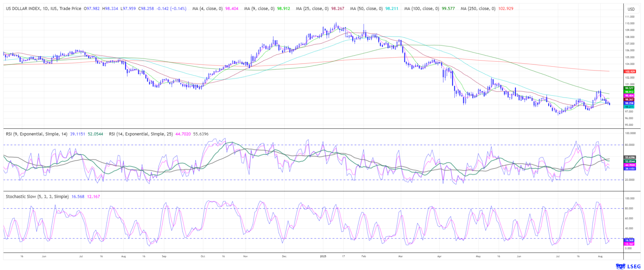Image resolution: width=644 pixels, height=270 pixels.
Task: Select the gray 55.6396 RSI axis tag
Action: point(630,157)
